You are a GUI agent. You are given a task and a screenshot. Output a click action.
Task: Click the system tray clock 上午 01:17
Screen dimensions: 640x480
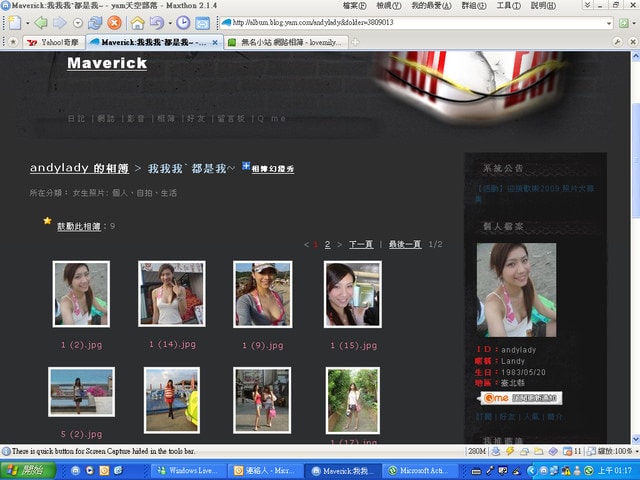615,471
